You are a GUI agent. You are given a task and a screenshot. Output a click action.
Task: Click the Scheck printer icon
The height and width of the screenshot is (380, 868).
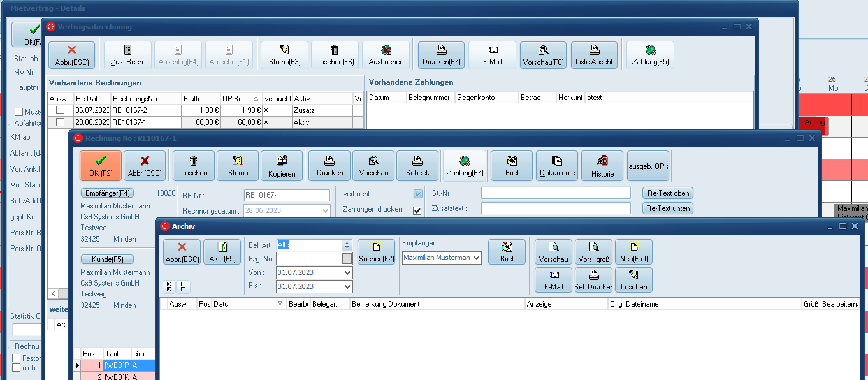coord(417,166)
